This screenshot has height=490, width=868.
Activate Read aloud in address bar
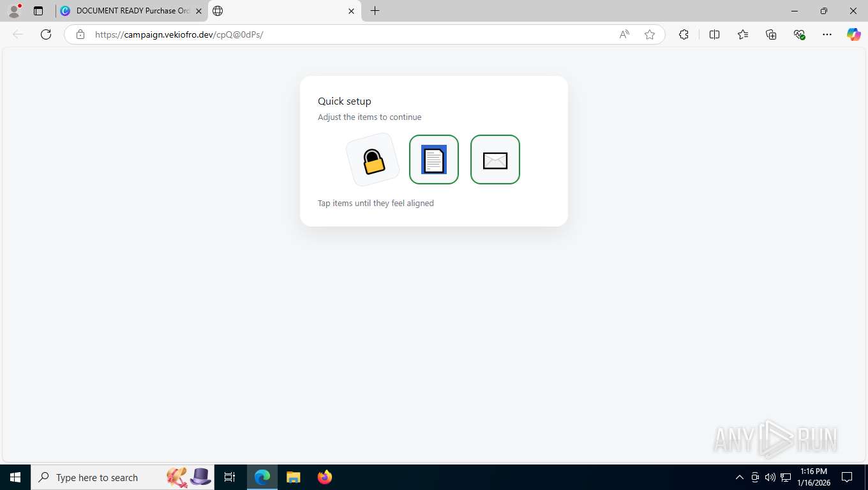(624, 34)
